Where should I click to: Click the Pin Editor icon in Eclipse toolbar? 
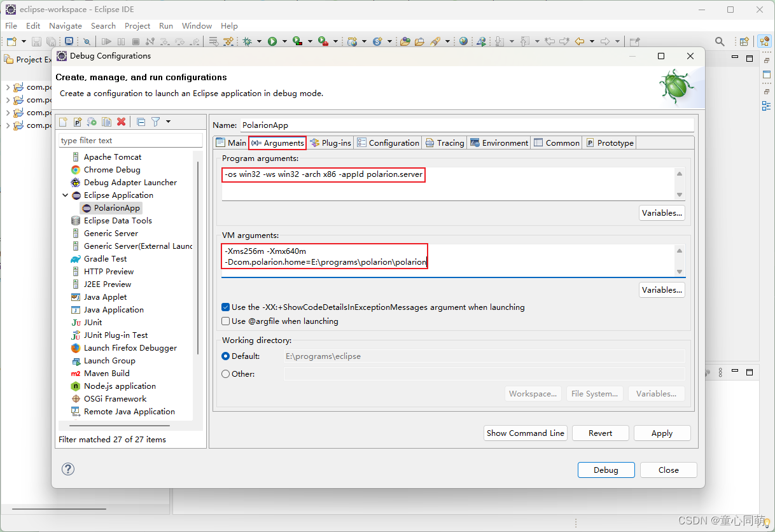tap(634, 41)
